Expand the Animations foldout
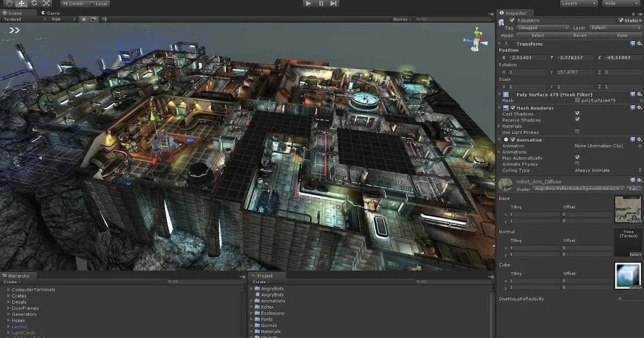The width and height of the screenshot is (644, 338). point(500,152)
